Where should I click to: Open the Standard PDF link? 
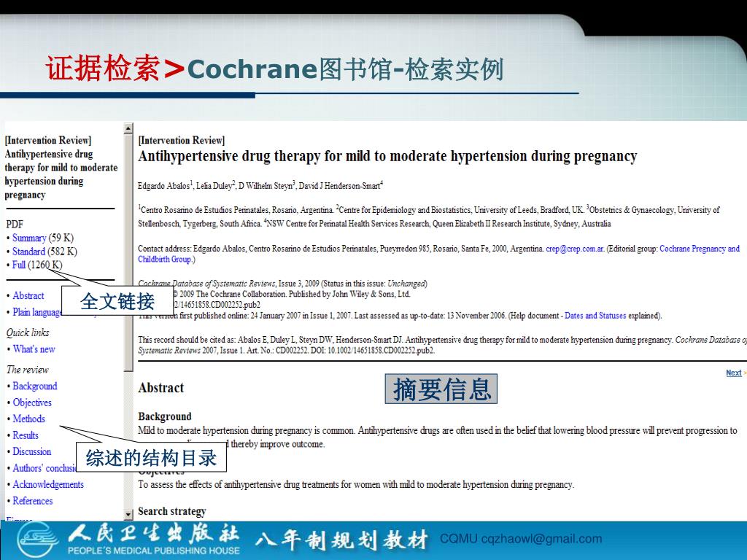28,252
